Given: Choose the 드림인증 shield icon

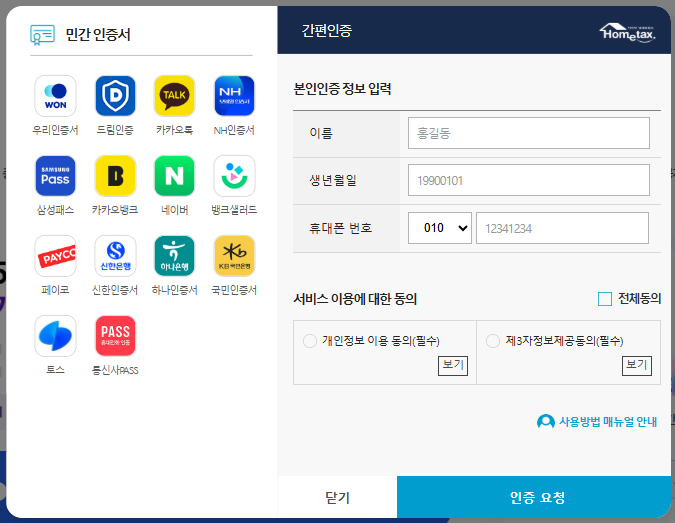Looking at the screenshot, I should [x=115, y=96].
